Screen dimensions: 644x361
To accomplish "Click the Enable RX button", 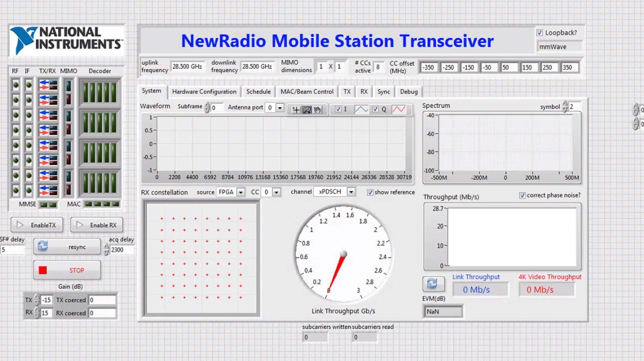I will point(96,225).
